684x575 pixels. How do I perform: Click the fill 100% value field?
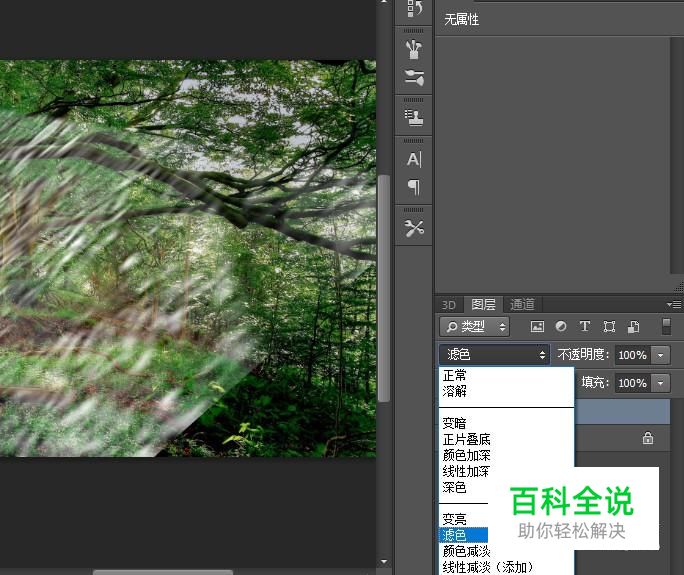(x=633, y=383)
